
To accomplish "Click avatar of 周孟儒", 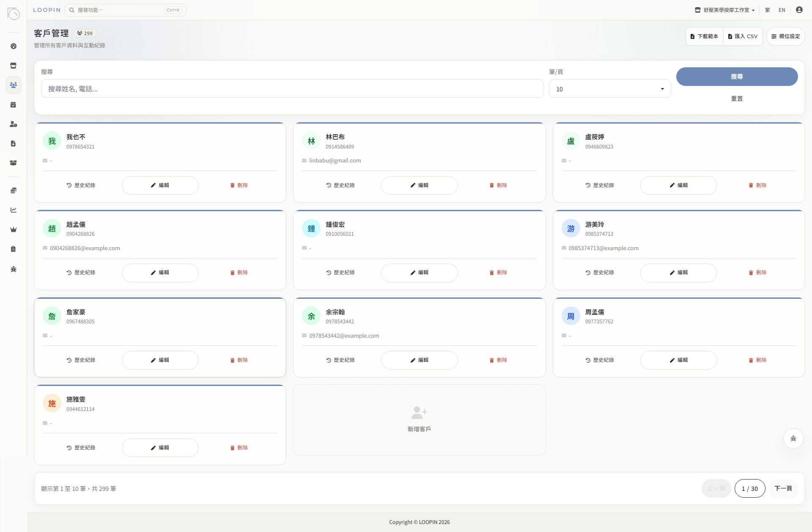I will pyautogui.click(x=571, y=316).
